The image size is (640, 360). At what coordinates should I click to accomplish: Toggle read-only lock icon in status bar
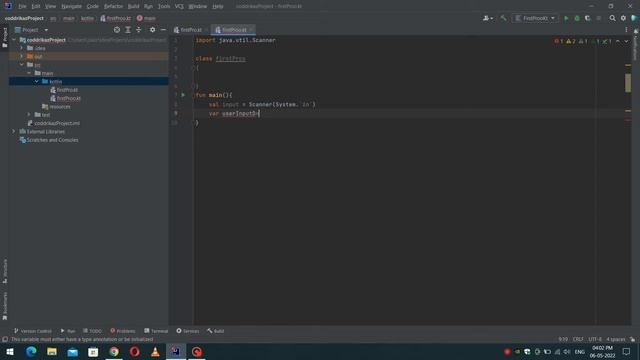click(x=632, y=339)
